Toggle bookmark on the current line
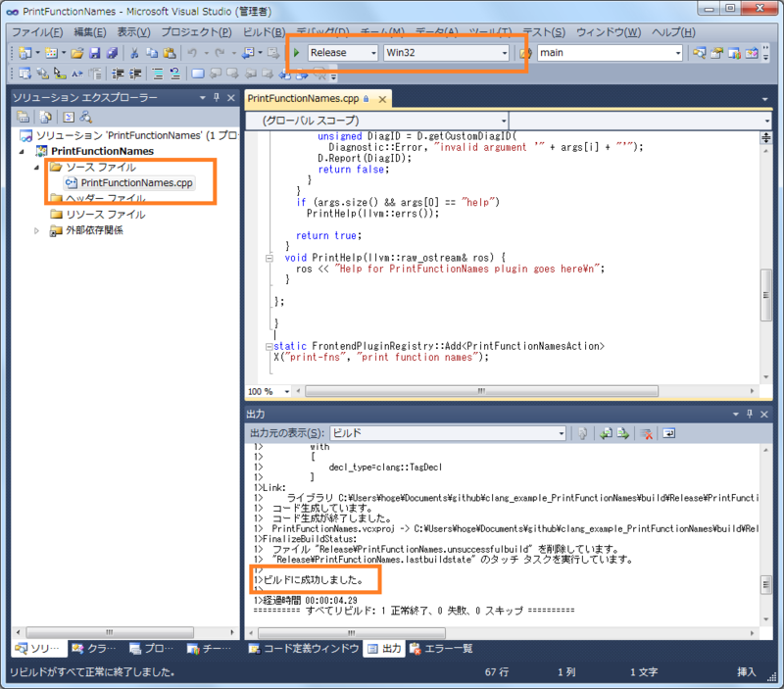The width and height of the screenshot is (784, 689). (198, 74)
